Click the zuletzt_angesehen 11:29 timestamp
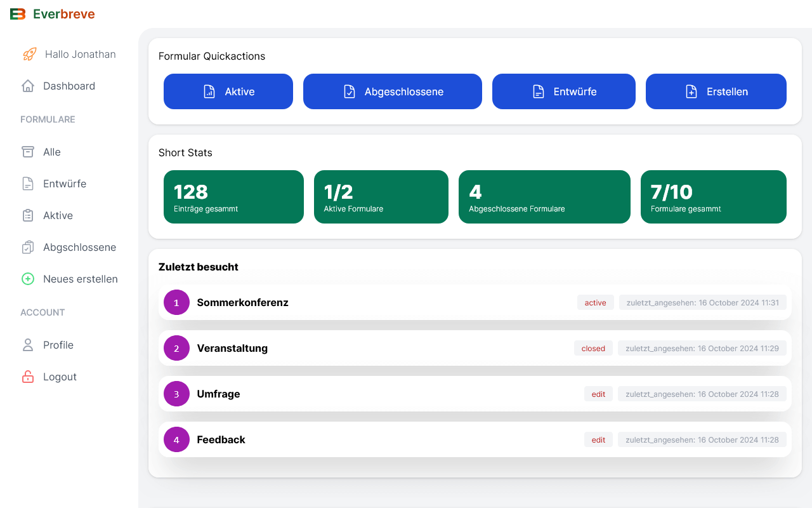812x508 pixels. pos(702,348)
